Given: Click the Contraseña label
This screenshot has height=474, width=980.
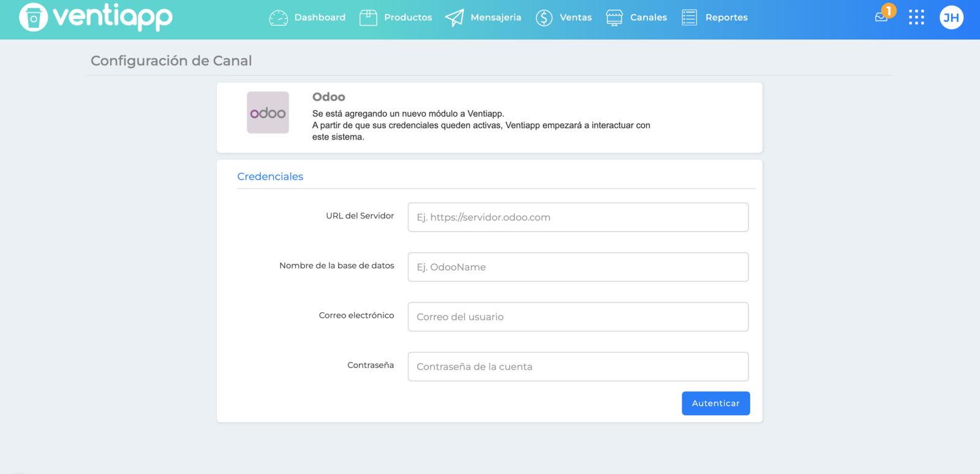Looking at the screenshot, I should pyautogui.click(x=371, y=365).
